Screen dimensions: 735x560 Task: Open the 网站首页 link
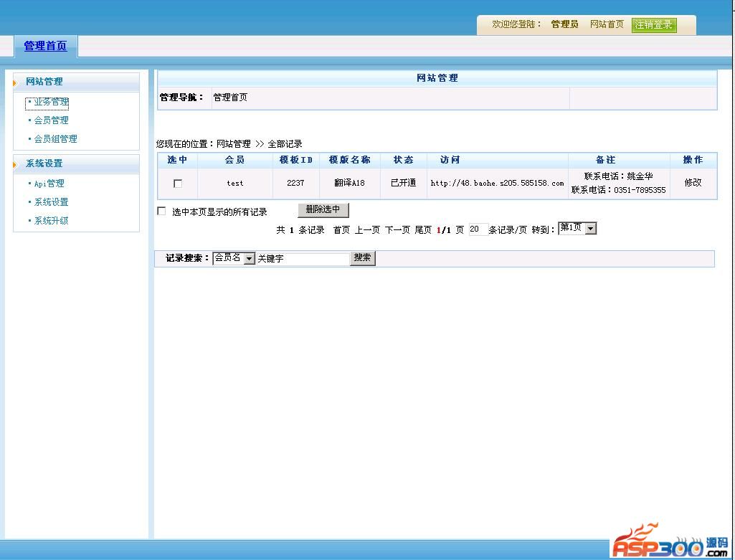point(607,24)
